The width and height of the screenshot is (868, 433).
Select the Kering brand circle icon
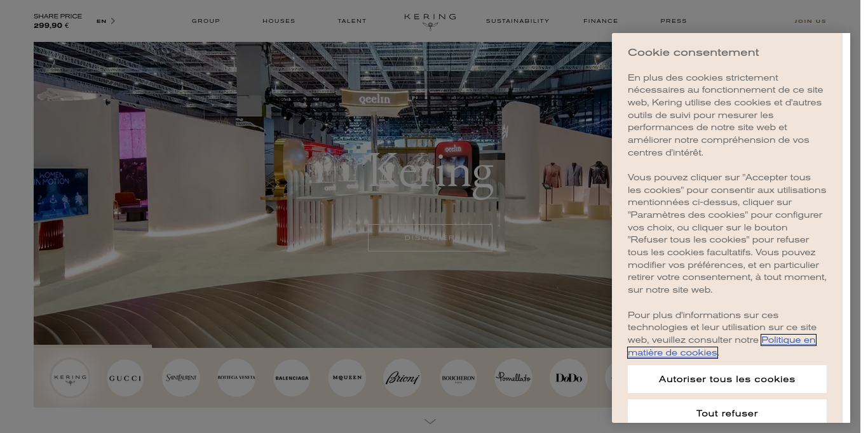tap(70, 378)
